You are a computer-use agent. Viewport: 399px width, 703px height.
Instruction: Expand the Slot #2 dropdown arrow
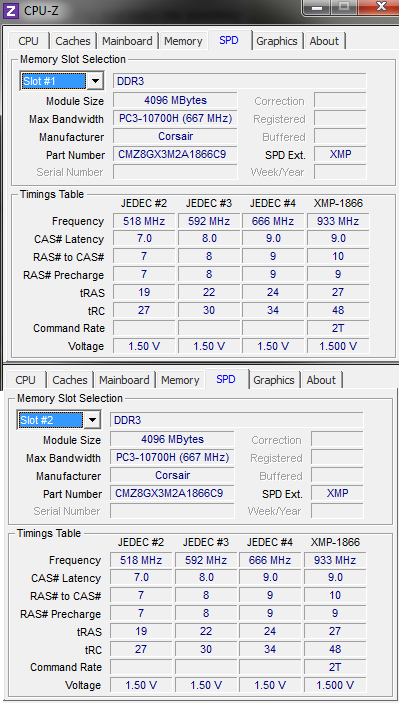click(92, 420)
